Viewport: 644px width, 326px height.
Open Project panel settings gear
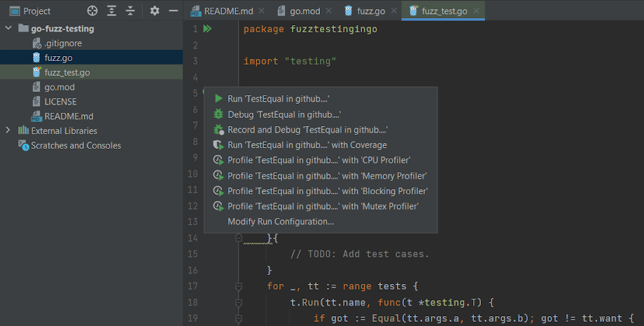tap(155, 11)
